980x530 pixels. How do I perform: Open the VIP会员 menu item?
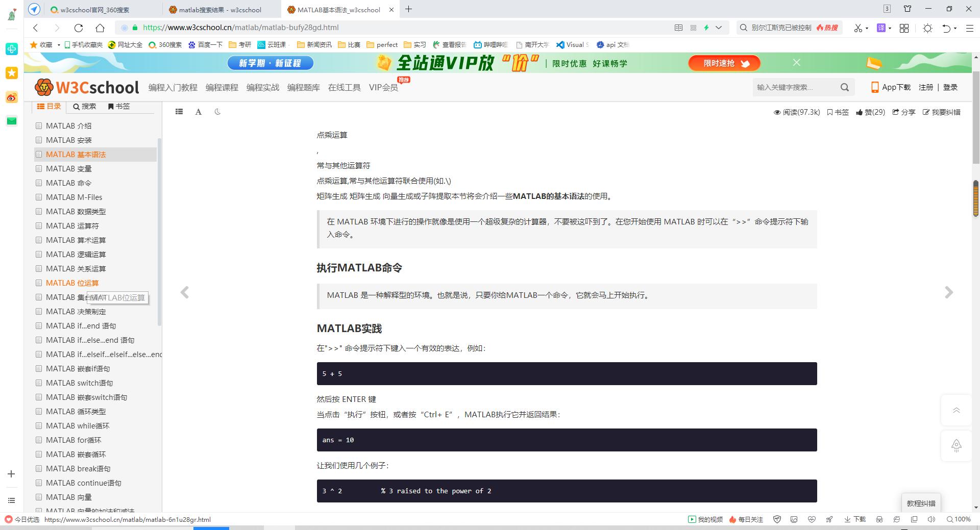coord(383,87)
